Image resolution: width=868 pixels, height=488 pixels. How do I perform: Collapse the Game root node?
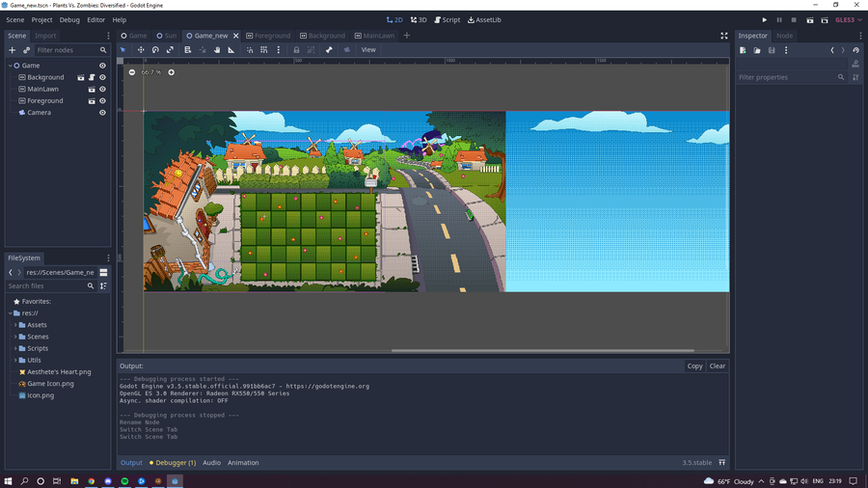click(x=10, y=66)
